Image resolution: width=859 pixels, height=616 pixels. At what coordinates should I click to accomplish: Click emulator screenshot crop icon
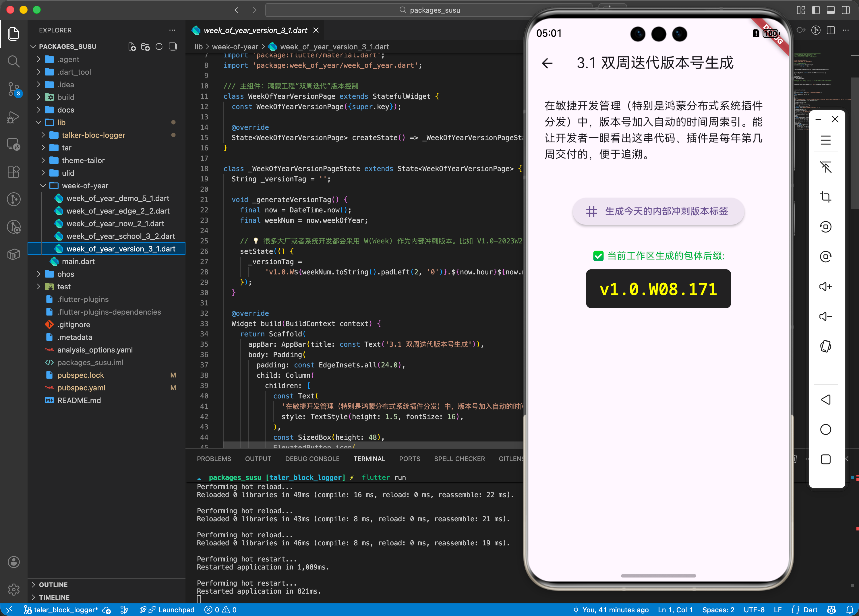coord(825,197)
